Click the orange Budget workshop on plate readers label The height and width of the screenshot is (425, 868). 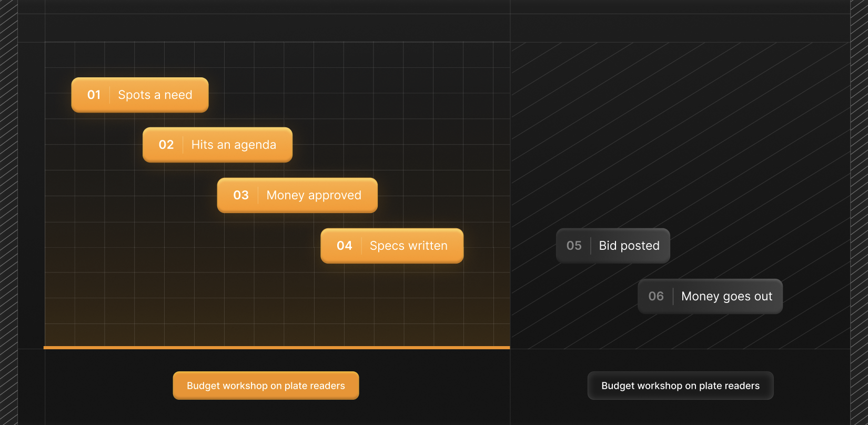pos(266,386)
